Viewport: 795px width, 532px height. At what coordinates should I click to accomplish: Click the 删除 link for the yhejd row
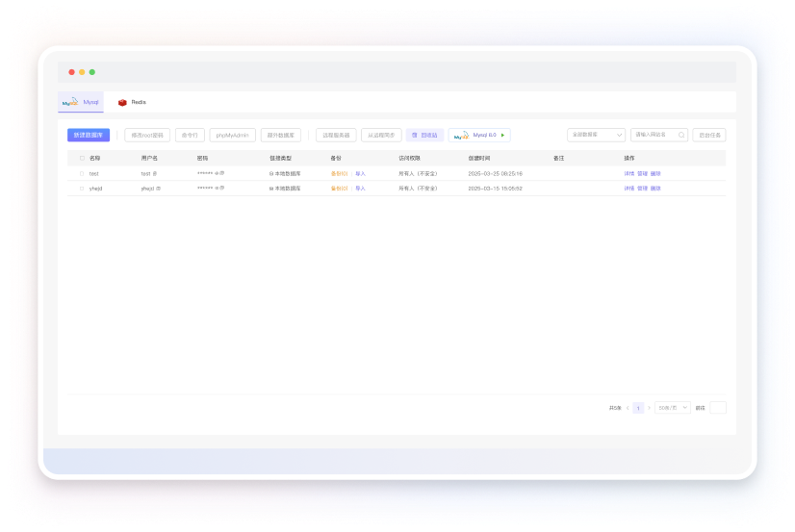pyautogui.click(x=655, y=189)
